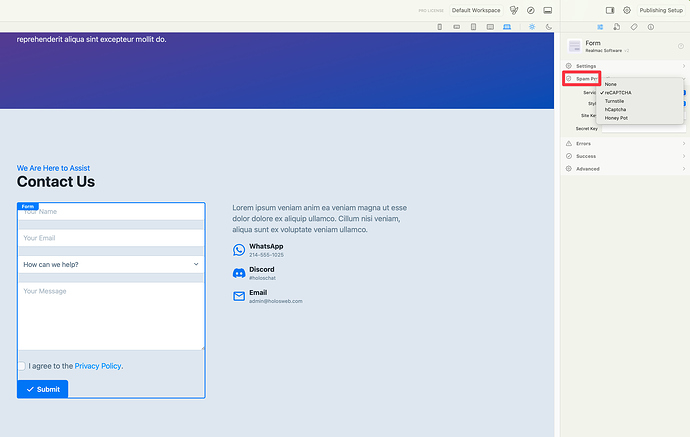Click the admin@holosweb.com address
This screenshot has width=690, height=437.
275,301
